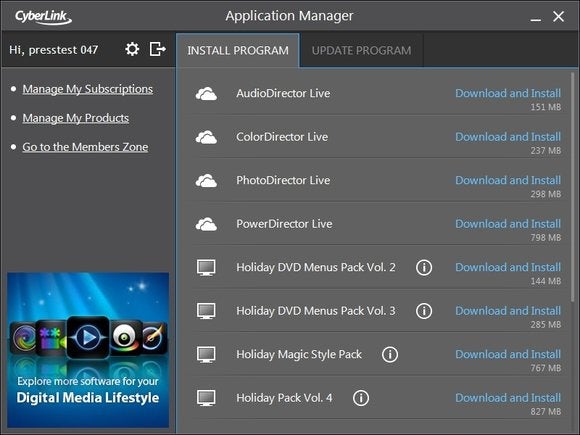Click the 827 MB size label
The width and height of the screenshot is (580, 435).
click(546, 411)
